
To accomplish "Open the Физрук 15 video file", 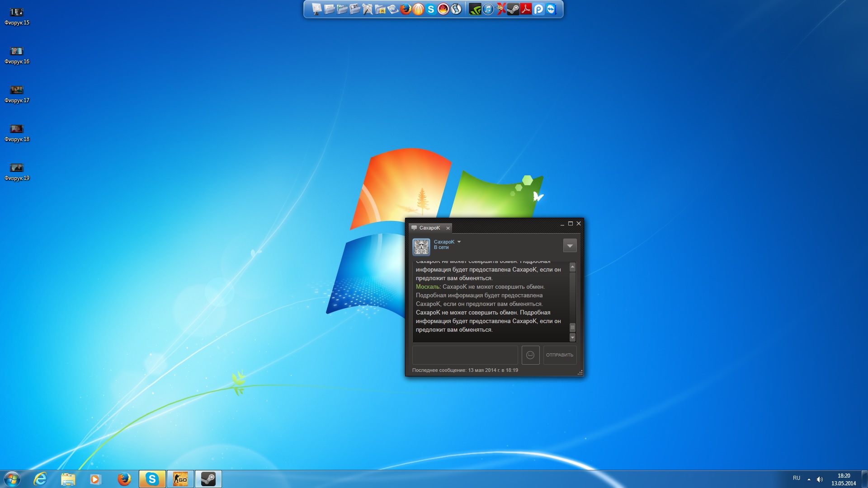I will [x=17, y=16].
